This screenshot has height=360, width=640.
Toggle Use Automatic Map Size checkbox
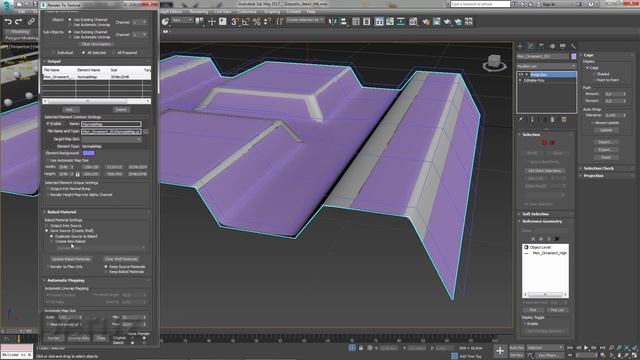point(48,160)
